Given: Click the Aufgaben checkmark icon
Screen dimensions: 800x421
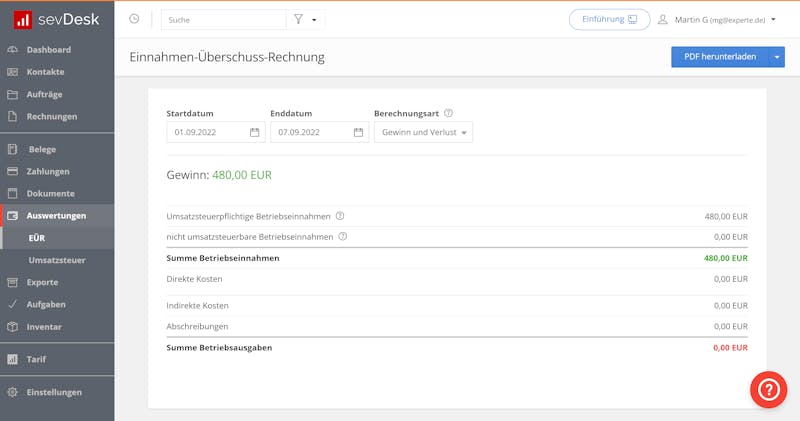Looking at the screenshot, I should pyautogui.click(x=13, y=304).
